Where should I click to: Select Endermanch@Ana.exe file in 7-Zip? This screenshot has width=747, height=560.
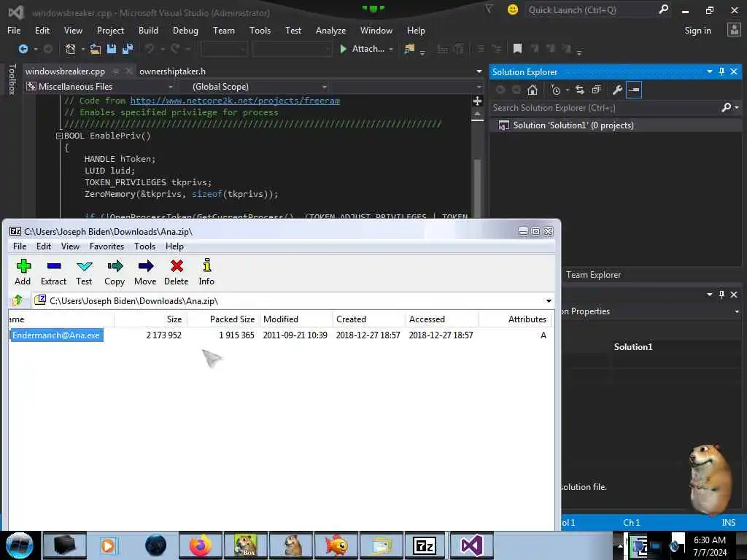click(56, 335)
